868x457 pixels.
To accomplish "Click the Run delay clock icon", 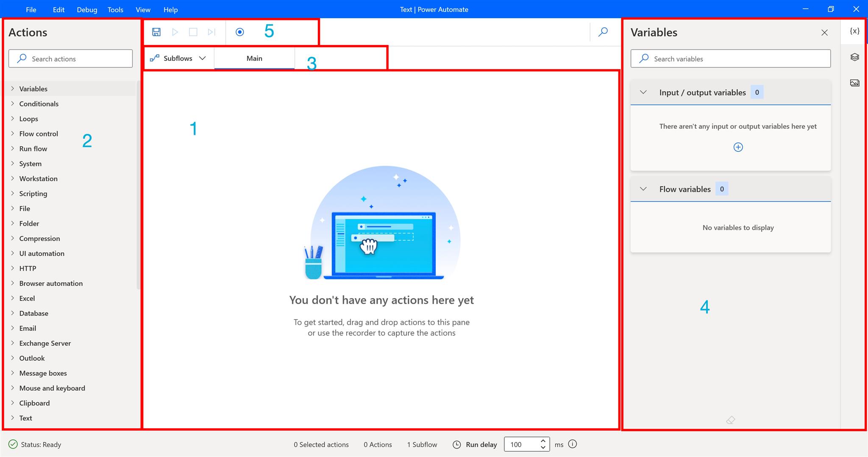I will (457, 445).
